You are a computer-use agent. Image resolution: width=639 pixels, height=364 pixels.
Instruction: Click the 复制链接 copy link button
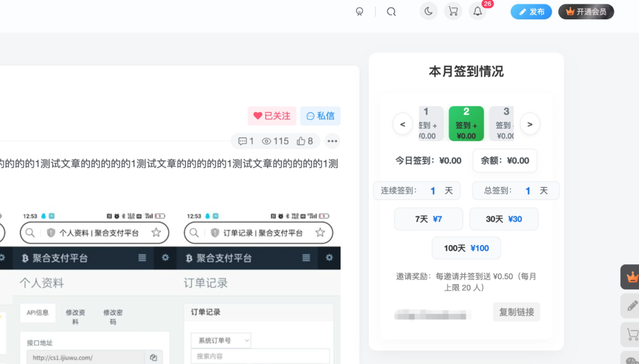coord(516,313)
